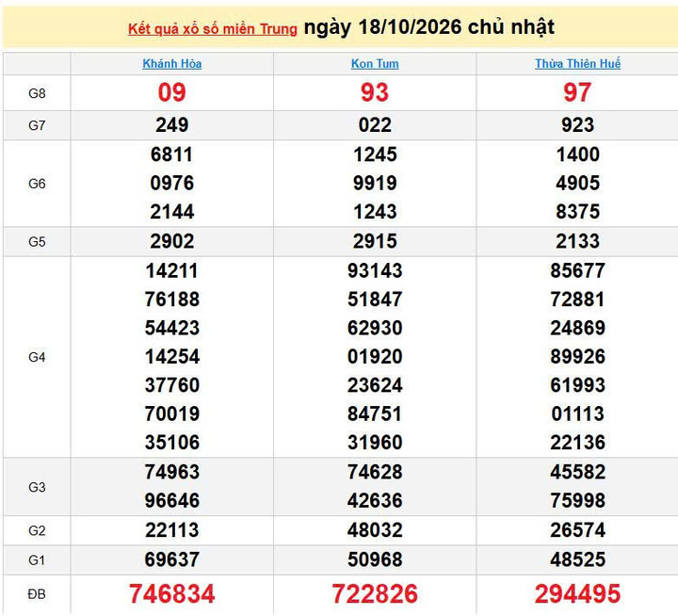Click the G4 number 22136
The width and height of the screenshot is (678, 616).
pyautogui.click(x=577, y=442)
